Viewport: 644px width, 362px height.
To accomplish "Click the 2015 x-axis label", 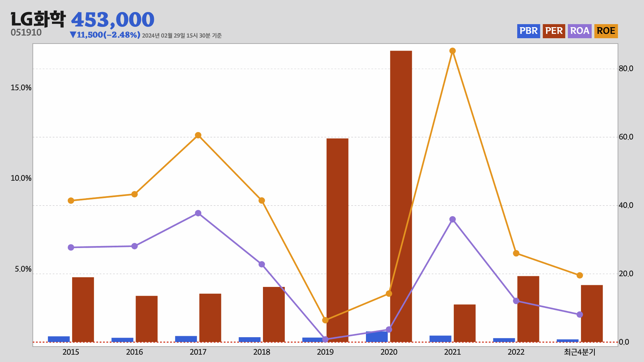I will coord(71,352).
